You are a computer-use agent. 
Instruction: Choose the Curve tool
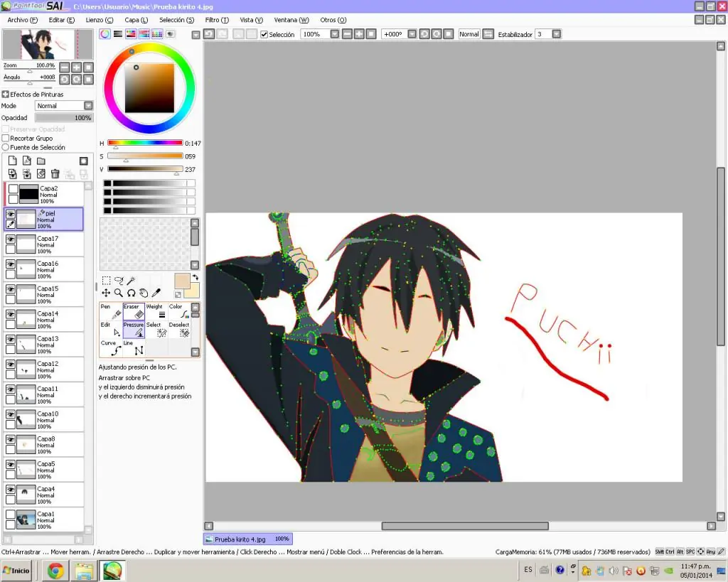point(111,348)
